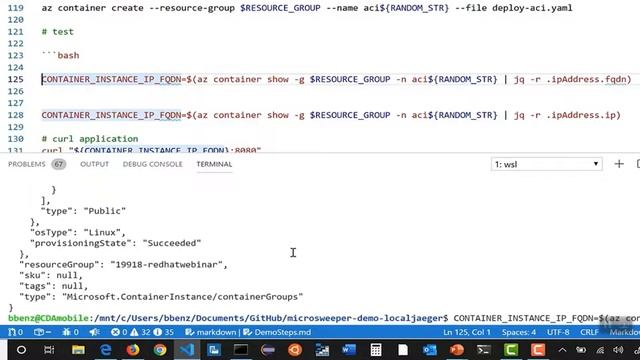
Task: Click 'deploy-aci.yaml' on line 119
Action: tap(532, 8)
